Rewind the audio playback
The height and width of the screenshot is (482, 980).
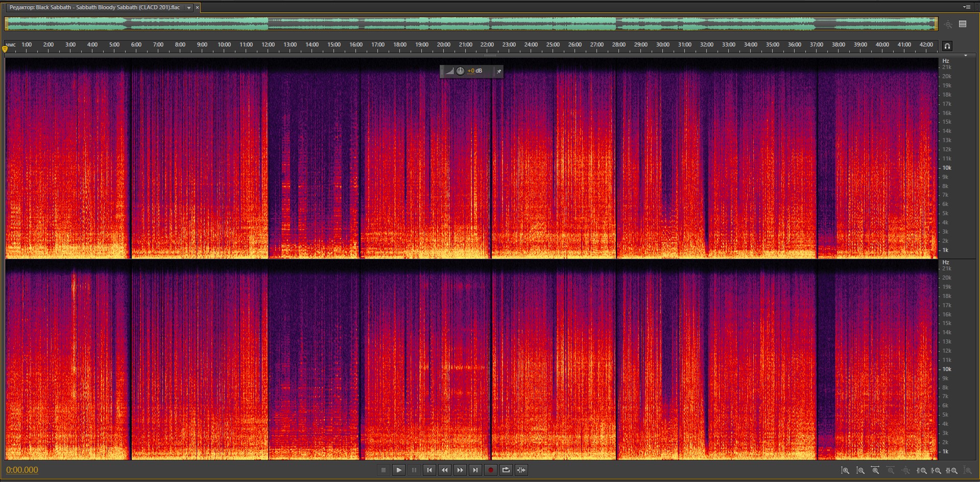pos(444,470)
